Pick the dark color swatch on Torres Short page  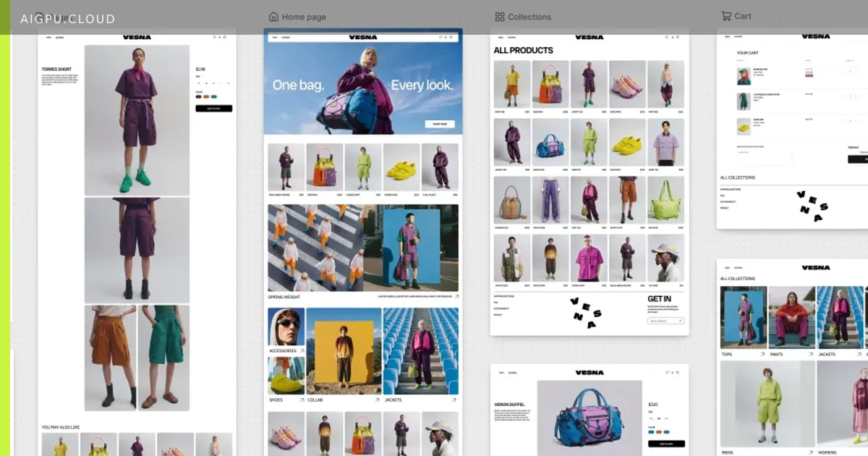198,96
